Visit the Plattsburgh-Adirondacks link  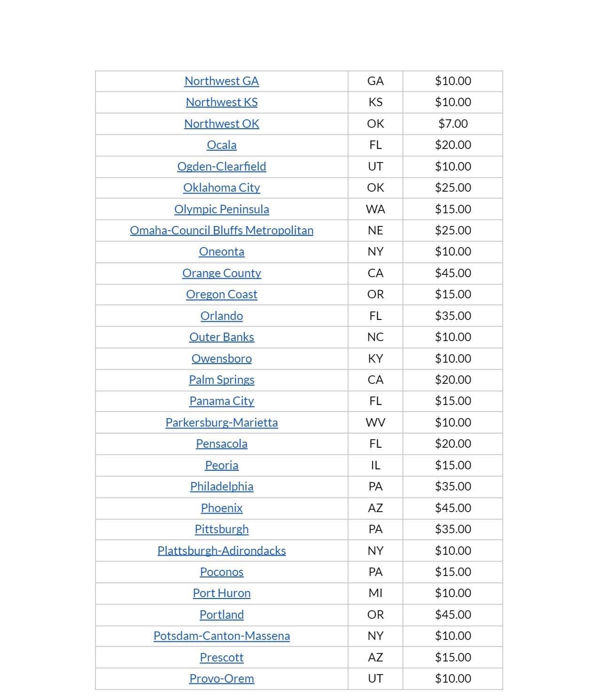221,551
